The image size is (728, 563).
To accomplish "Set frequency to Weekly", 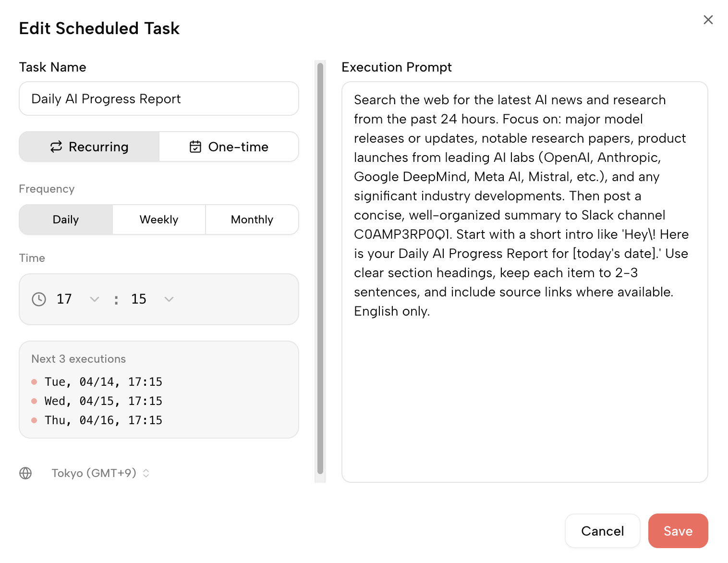I will point(159,220).
